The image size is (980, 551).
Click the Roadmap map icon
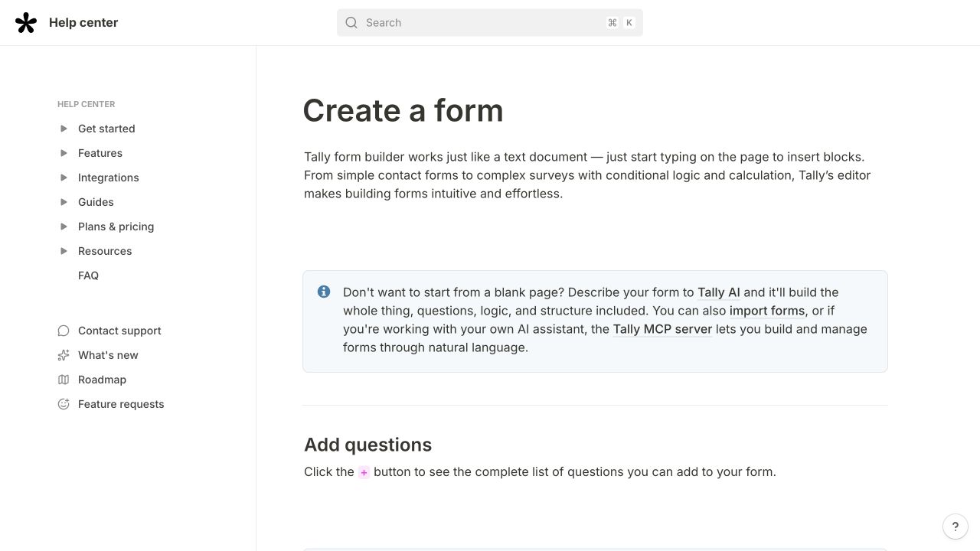[64, 380]
